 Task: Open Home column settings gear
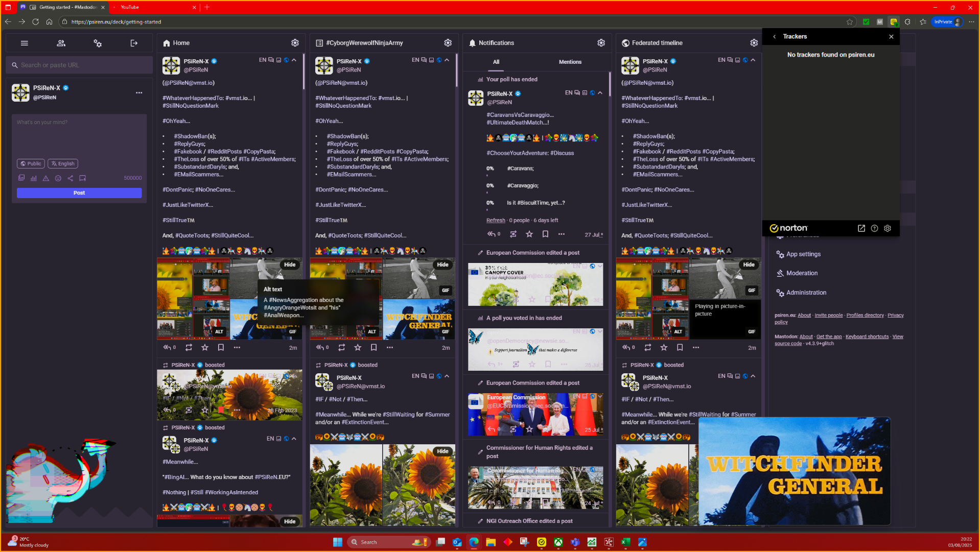[x=295, y=43]
